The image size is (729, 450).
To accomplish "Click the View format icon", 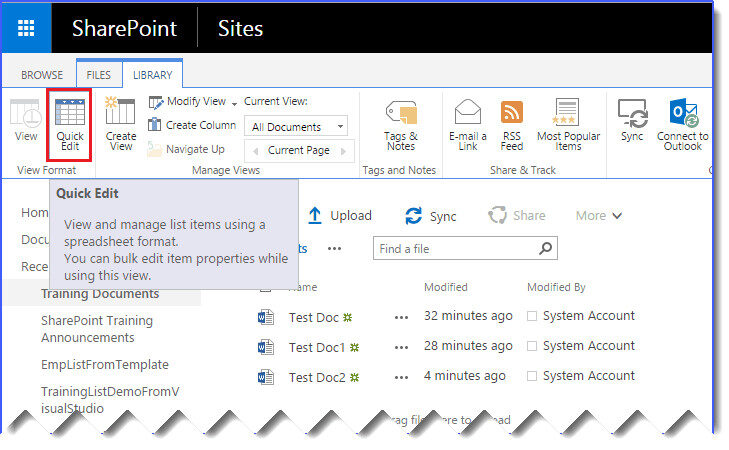I will coord(26,112).
